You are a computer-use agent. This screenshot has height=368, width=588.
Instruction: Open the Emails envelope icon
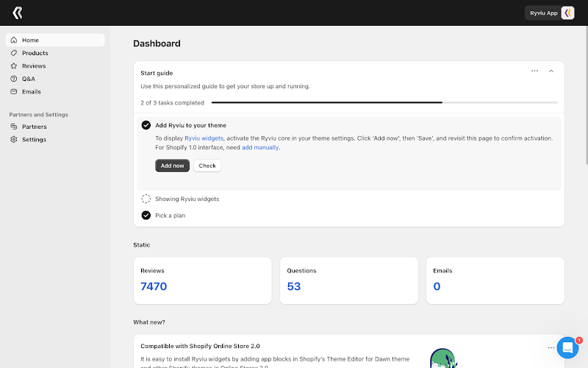(14, 91)
